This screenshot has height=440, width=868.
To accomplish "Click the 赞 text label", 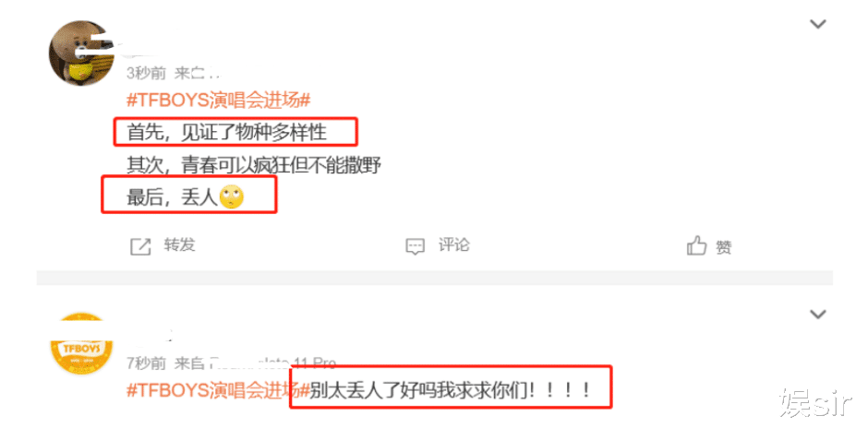I will (x=724, y=246).
